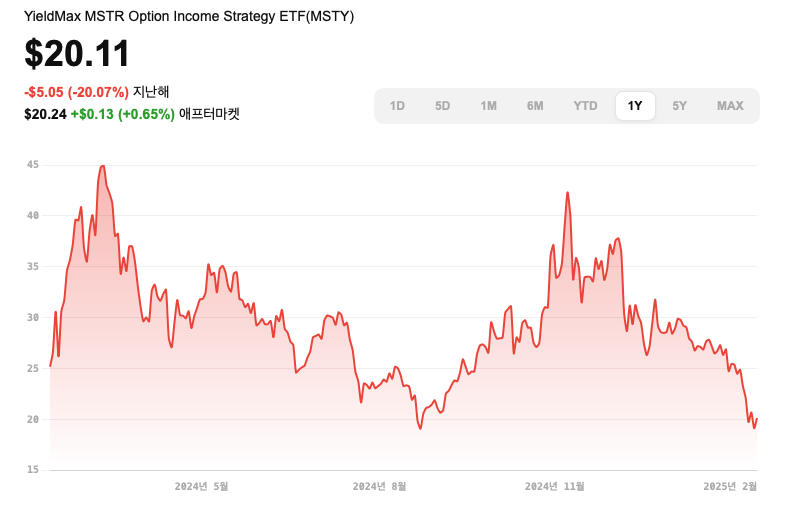
Task: Click the November 2024 price peak near 42
Action: (567, 193)
